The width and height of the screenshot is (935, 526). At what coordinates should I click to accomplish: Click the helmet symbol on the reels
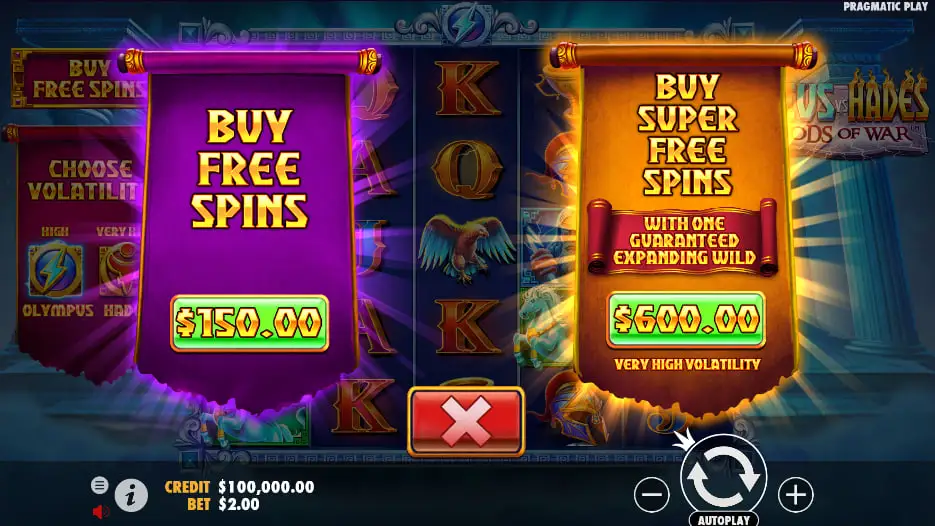click(571, 409)
